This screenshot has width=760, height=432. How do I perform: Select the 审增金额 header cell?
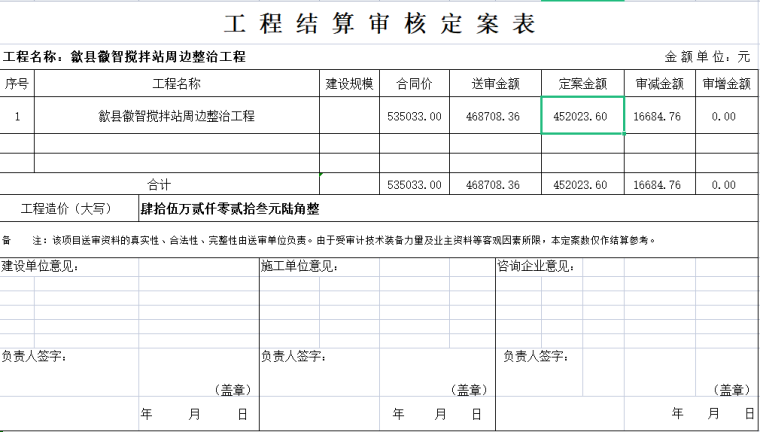point(725,84)
